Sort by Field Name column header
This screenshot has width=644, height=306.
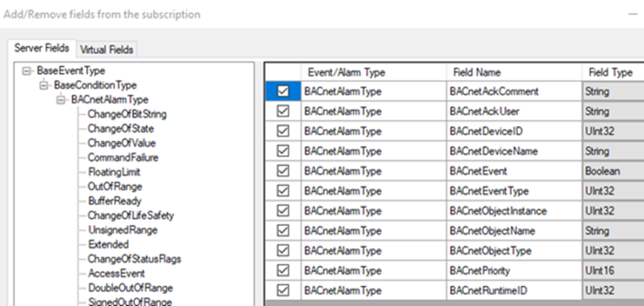514,73
